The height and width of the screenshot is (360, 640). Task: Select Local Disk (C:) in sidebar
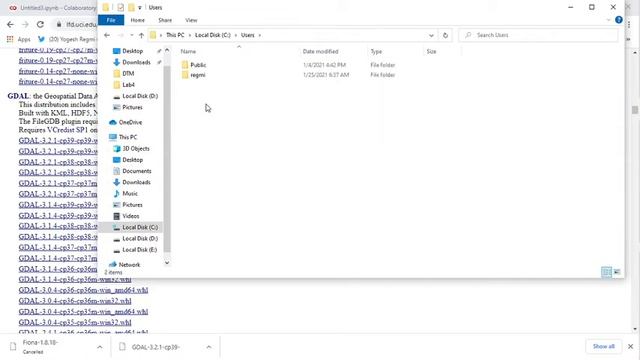(x=140, y=227)
